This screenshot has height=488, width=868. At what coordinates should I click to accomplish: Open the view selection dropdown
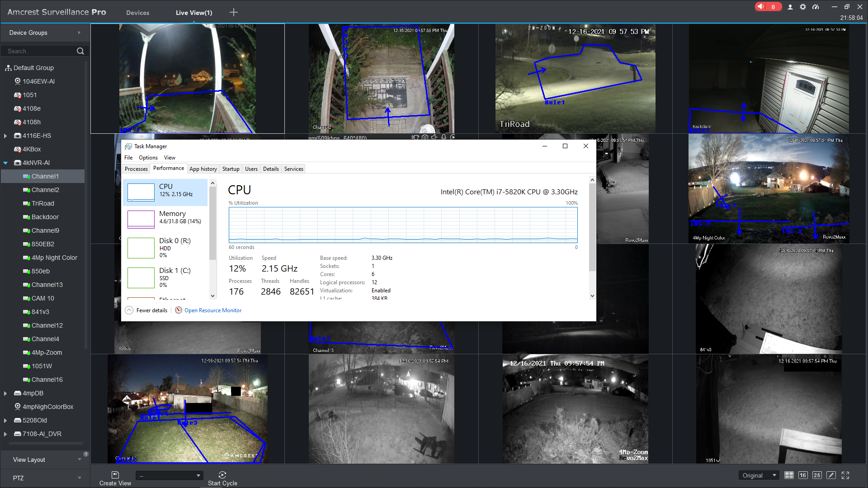pyautogui.click(x=169, y=475)
